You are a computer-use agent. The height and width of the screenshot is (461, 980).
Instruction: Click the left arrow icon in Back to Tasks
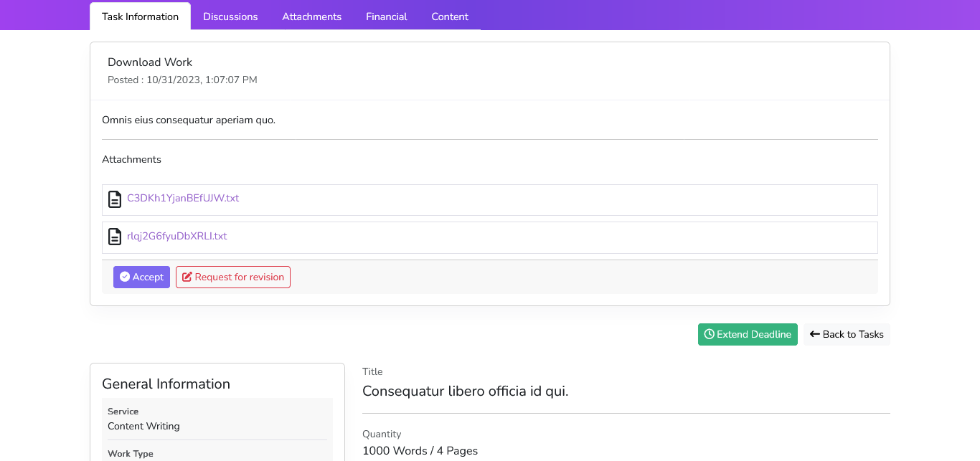point(814,334)
